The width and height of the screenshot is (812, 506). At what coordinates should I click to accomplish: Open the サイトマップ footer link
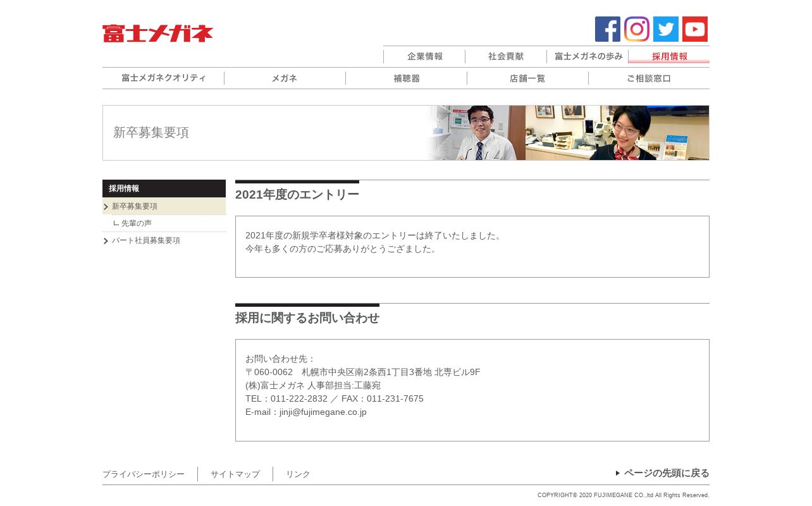tap(235, 474)
